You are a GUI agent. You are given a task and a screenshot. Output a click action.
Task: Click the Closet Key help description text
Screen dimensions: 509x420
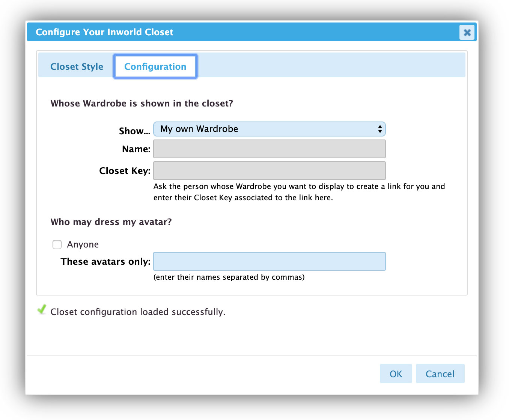pyautogui.click(x=299, y=192)
